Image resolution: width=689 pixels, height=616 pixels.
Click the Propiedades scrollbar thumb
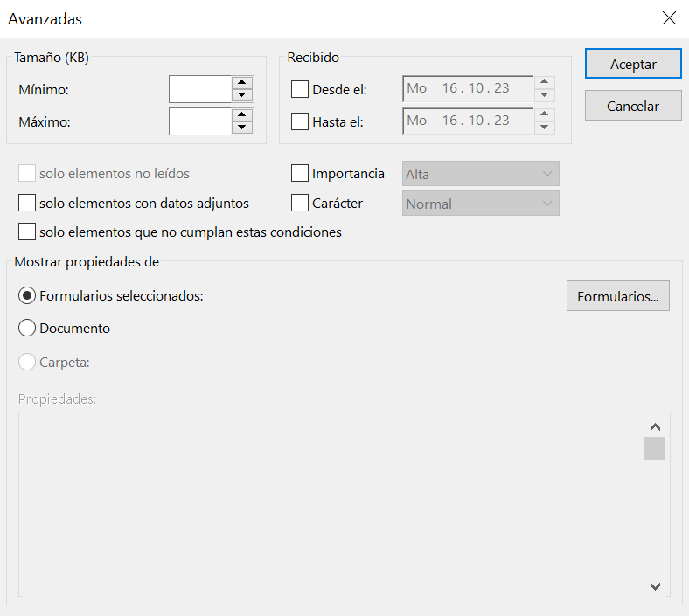tap(655, 448)
